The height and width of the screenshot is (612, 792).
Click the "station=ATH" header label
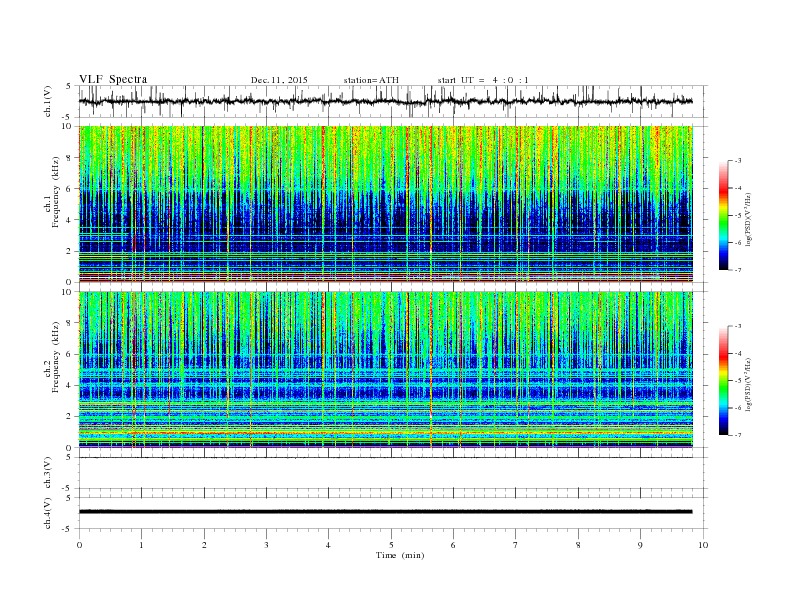[x=371, y=80]
